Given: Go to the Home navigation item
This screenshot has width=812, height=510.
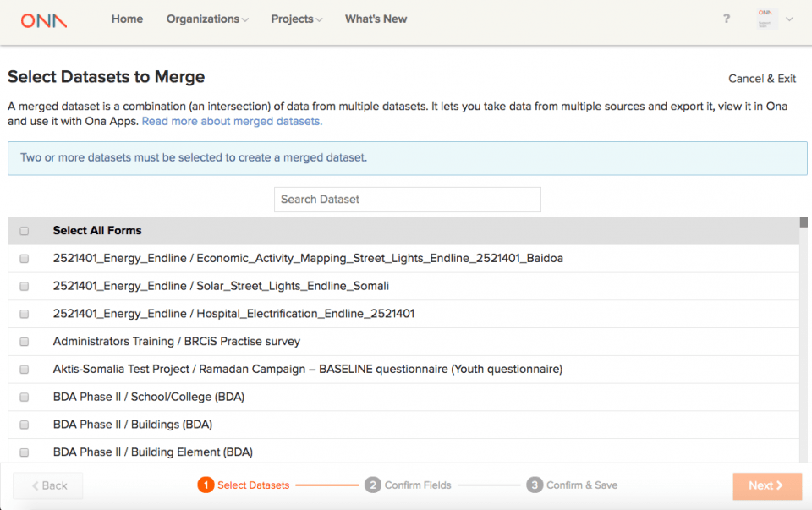Looking at the screenshot, I should (x=127, y=19).
